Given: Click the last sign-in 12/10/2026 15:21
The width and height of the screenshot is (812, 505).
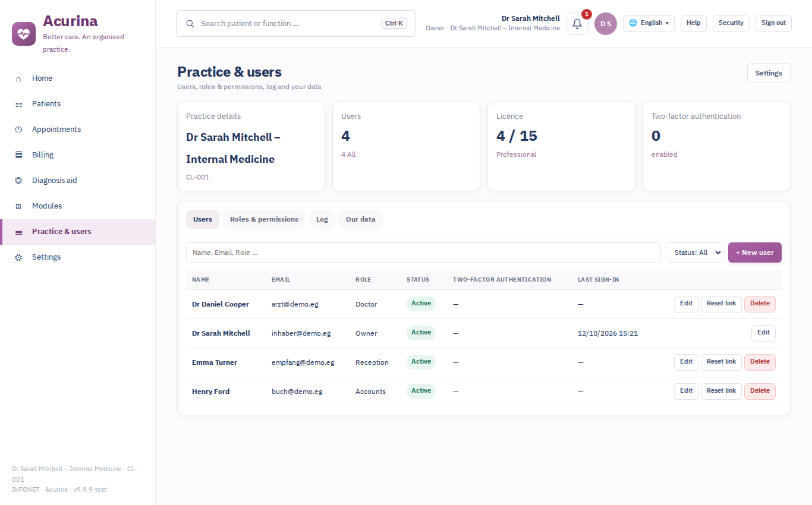Looking at the screenshot, I should (608, 333).
